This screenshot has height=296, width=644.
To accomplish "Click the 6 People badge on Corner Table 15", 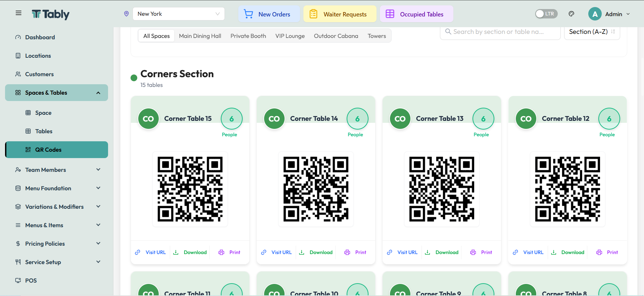I will pyautogui.click(x=232, y=119).
